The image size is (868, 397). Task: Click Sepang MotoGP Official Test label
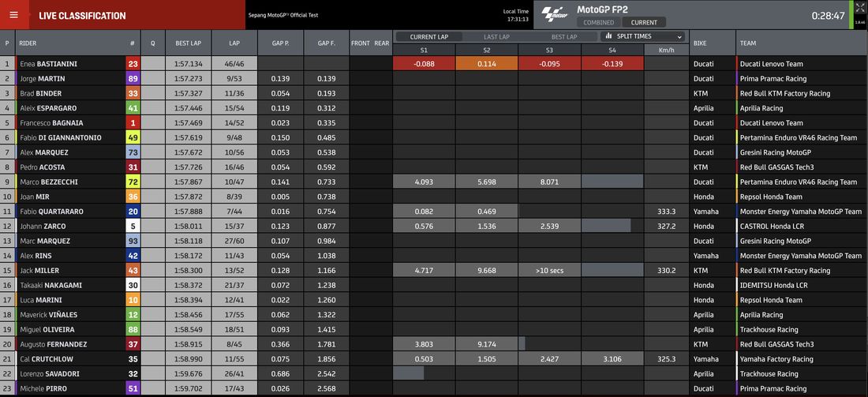[x=283, y=15]
